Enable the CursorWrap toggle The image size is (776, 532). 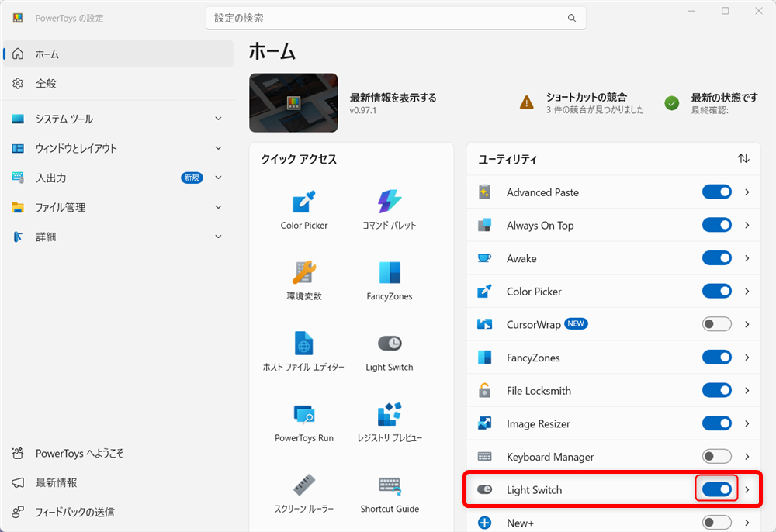coord(716,324)
